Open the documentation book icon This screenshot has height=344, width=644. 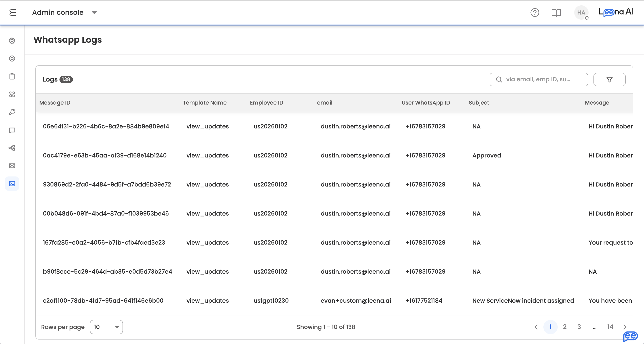556,13
